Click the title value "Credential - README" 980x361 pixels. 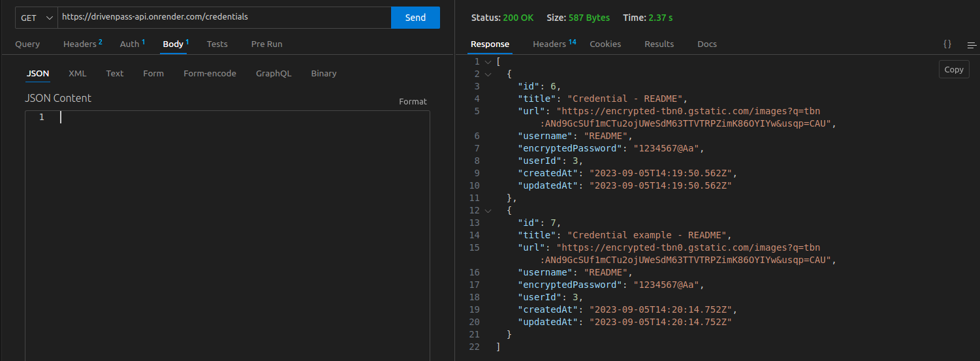(x=625, y=99)
